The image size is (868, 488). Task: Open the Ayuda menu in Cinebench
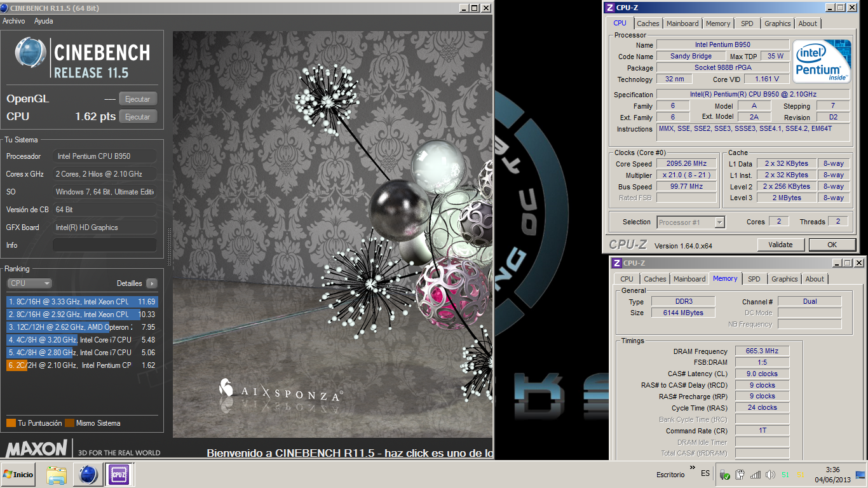coord(44,21)
